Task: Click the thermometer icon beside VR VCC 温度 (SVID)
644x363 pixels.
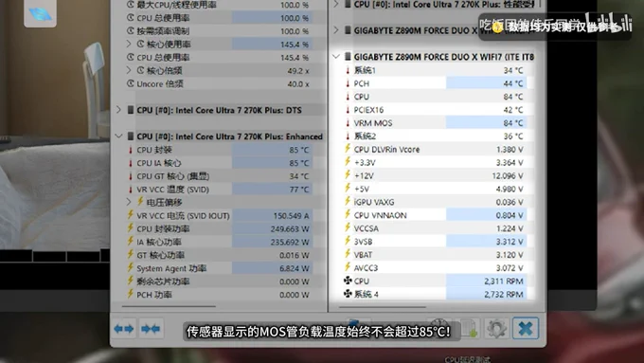Action: point(131,190)
